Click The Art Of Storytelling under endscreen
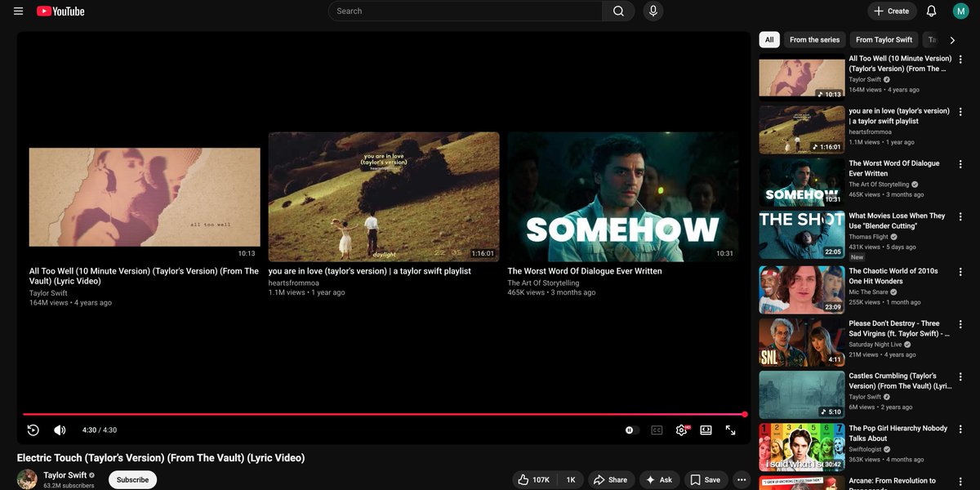980x490 pixels. pyautogui.click(x=543, y=283)
